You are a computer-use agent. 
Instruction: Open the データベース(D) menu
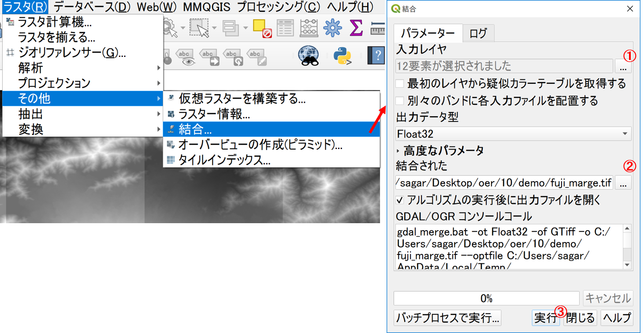click(92, 7)
